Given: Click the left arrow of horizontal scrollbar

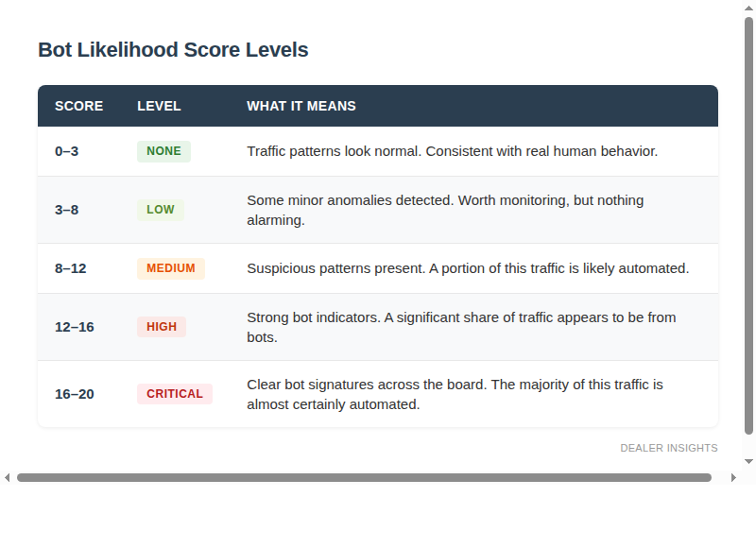Looking at the screenshot, I should pyautogui.click(x=7, y=478).
